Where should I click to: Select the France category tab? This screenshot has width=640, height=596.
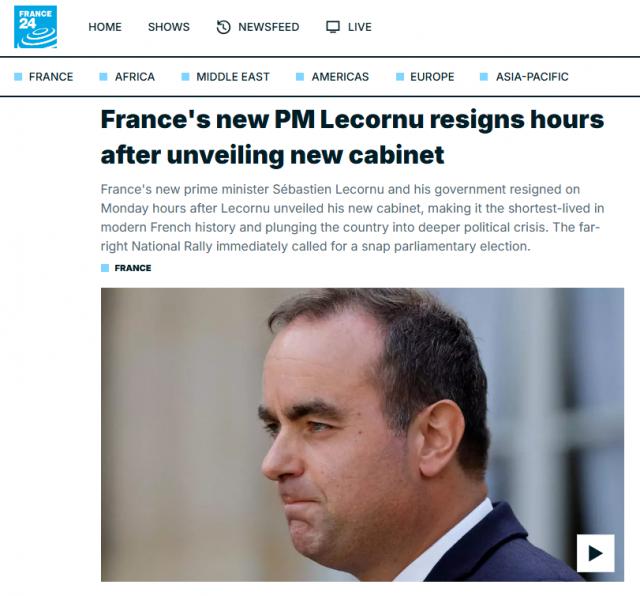(x=51, y=77)
